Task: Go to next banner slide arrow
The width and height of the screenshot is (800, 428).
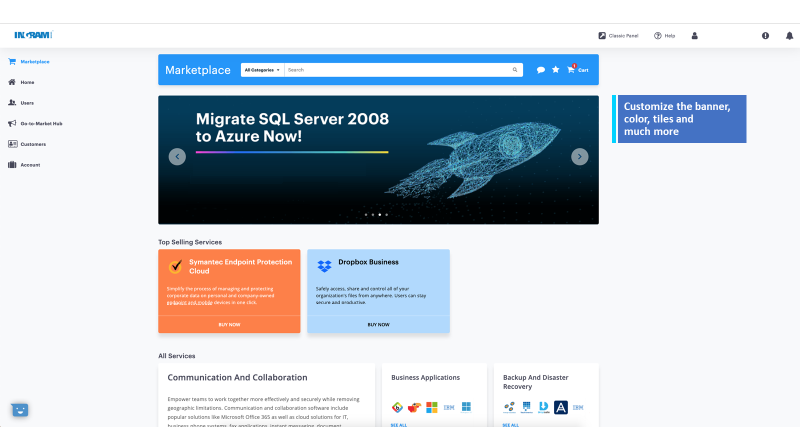Action: (x=579, y=156)
